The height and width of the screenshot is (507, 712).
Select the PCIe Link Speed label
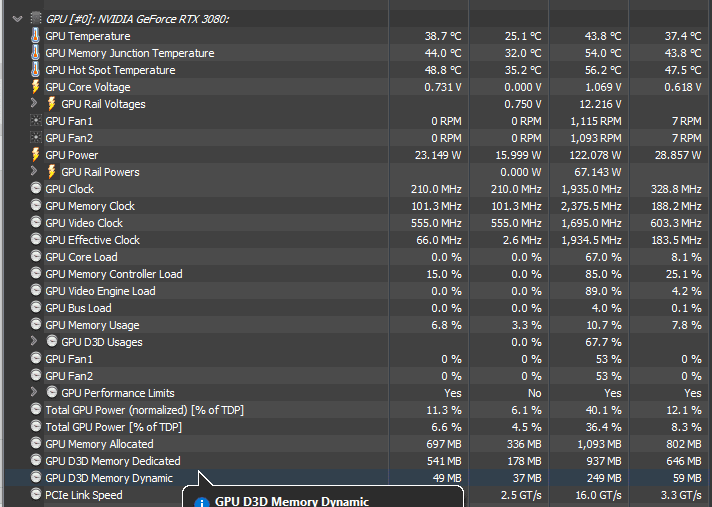(84, 495)
